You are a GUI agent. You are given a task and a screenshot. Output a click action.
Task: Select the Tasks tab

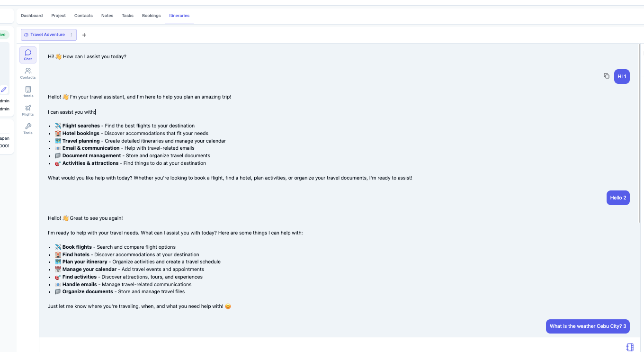[x=127, y=15]
